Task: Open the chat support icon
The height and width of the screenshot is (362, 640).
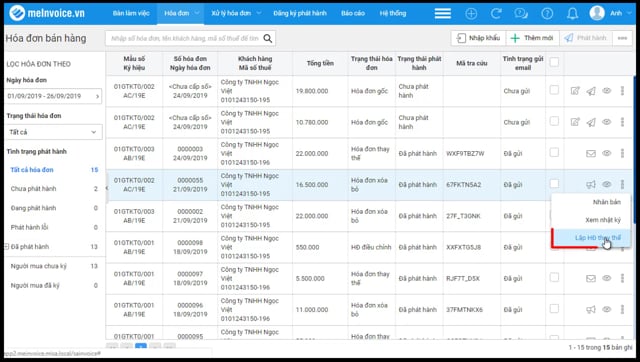Action: (521, 13)
